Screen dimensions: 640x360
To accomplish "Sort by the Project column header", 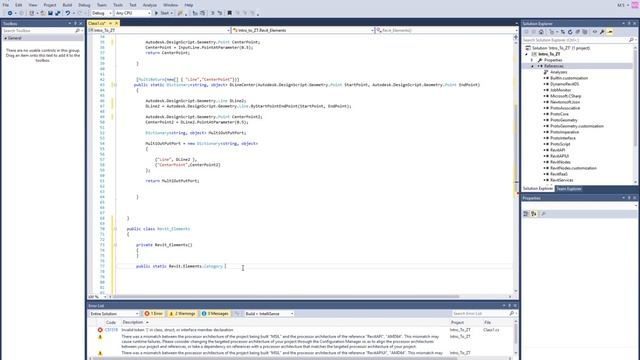I will 457,322.
